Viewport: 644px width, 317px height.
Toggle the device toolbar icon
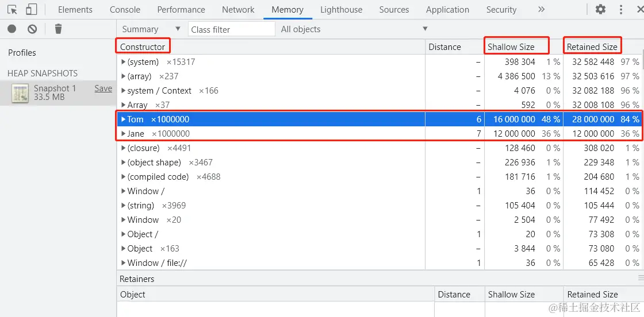click(31, 9)
